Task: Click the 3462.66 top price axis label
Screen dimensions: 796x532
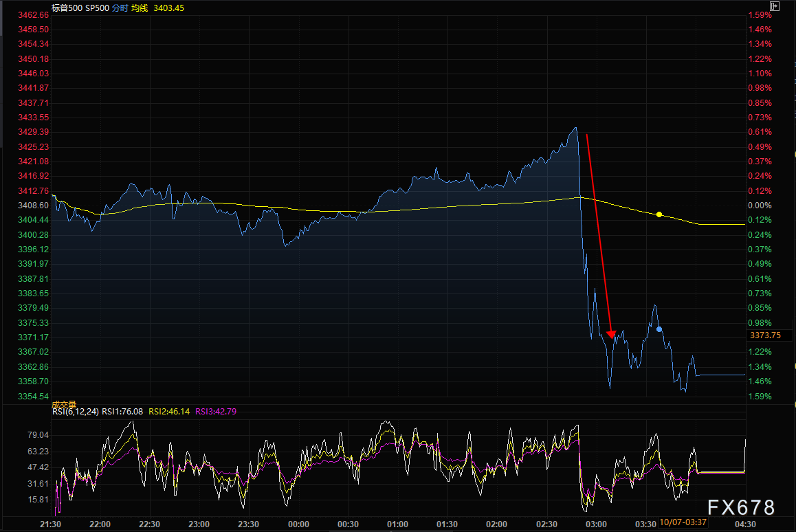Action: 33,15
